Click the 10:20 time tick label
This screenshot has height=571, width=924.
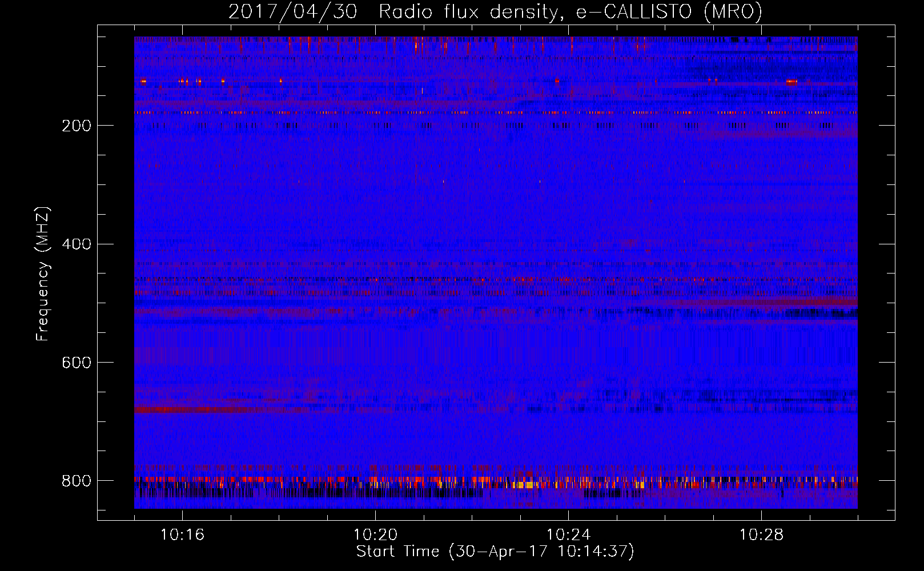[x=375, y=535]
